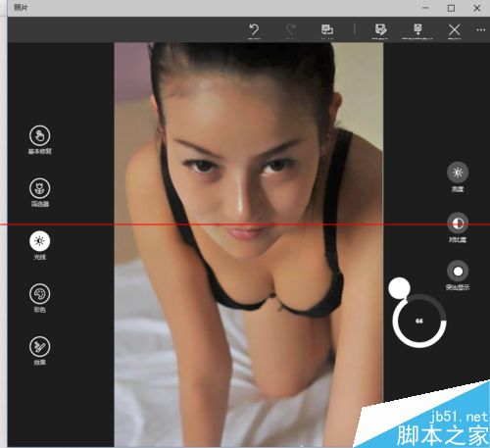Minimize the 照片 app window
The height and width of the screenshot is (448, 490).
pyautogui.click(x=425, y=8)
